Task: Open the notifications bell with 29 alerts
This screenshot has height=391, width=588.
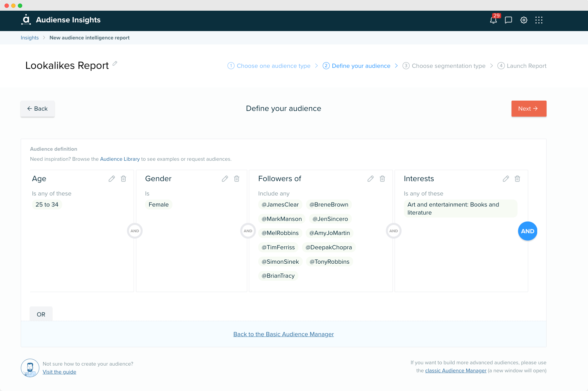Action: (x=493, y=20)
